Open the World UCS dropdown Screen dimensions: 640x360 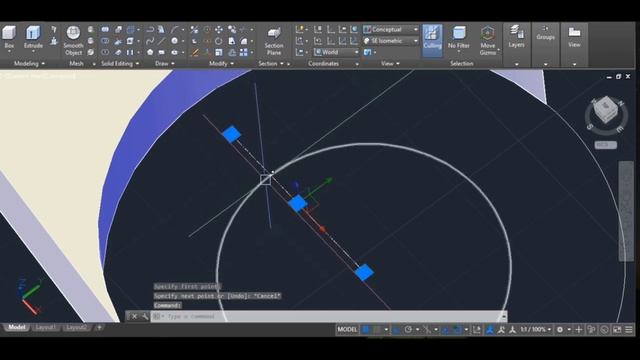pos(336,52)
